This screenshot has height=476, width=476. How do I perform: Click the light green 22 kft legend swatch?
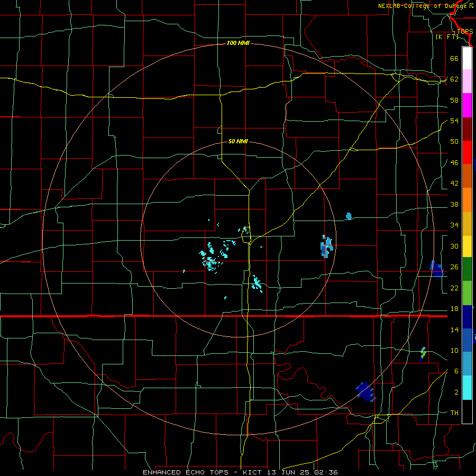tap(467, 293)
